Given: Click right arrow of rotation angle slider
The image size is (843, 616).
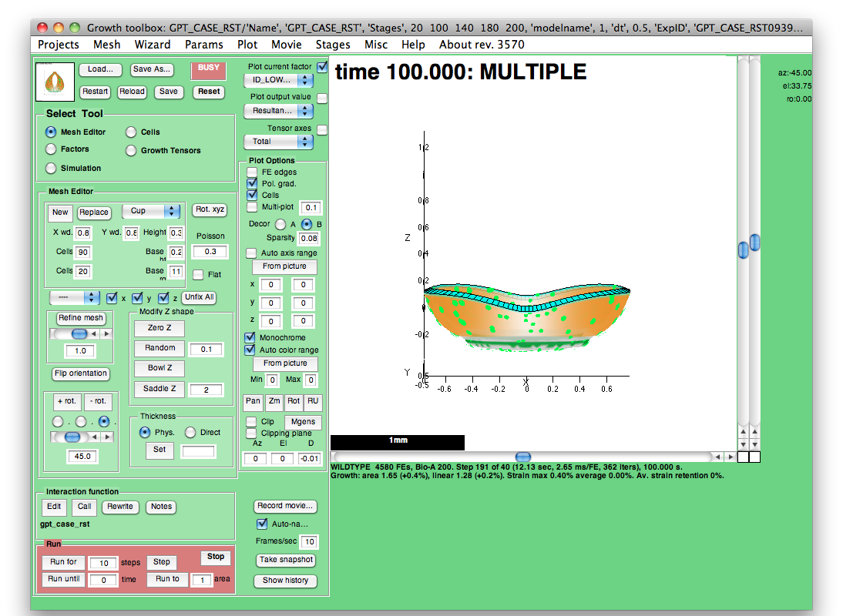Looking at the screenshot, I should click(107, 437).
